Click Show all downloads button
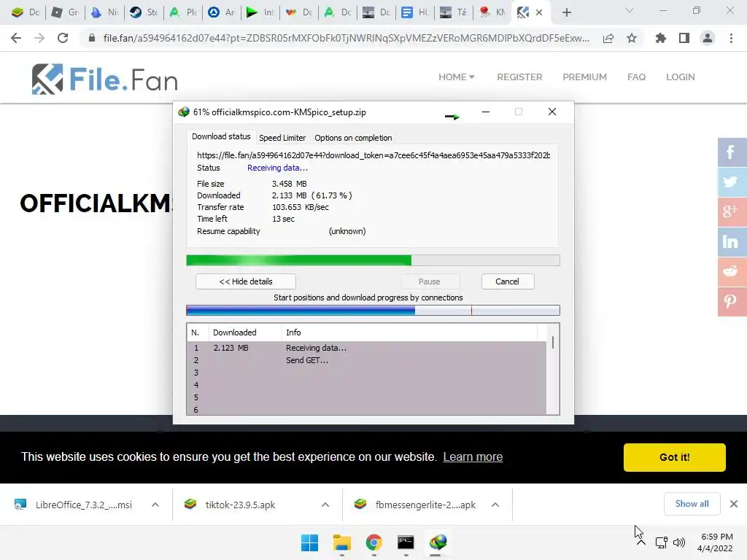Screen dimensions: 747x560 coord(692,504)
